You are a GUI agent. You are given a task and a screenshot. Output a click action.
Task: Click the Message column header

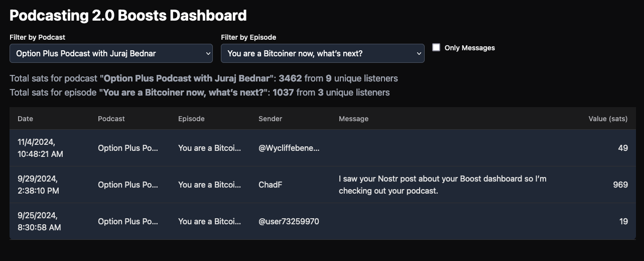tap(353, 119)
